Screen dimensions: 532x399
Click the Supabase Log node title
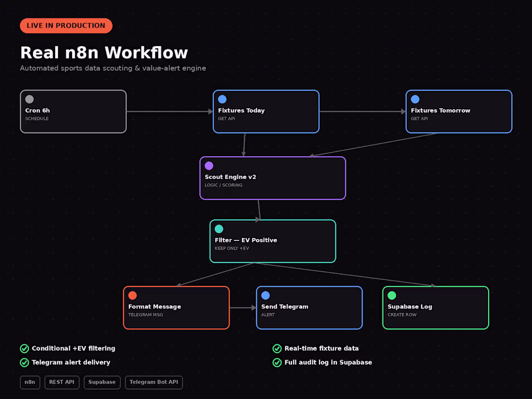(x=410, y=307)
